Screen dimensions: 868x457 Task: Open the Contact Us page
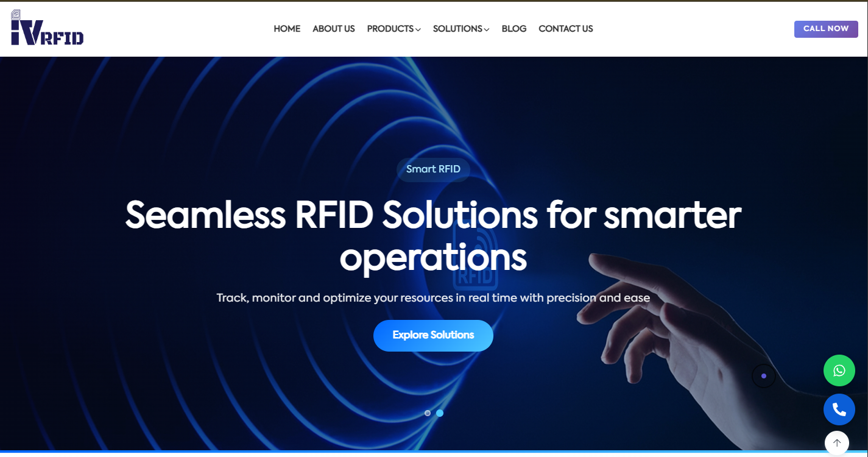[566, 29]
